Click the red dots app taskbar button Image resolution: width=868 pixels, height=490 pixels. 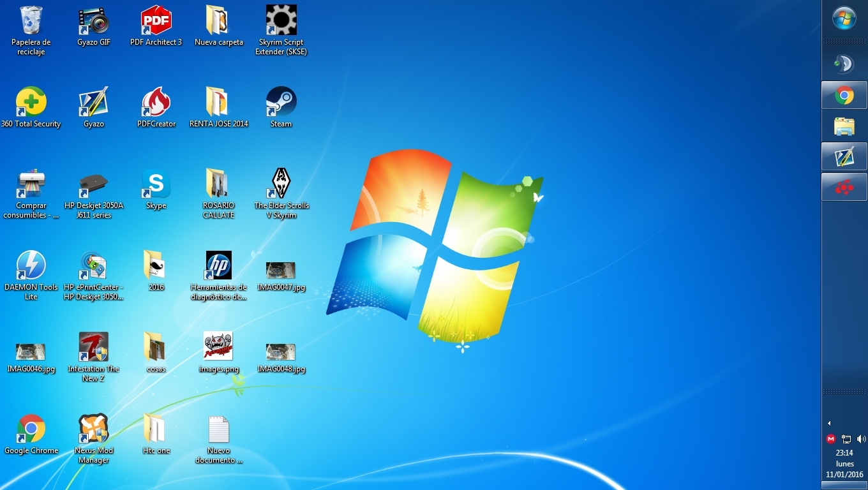(844, 187)
